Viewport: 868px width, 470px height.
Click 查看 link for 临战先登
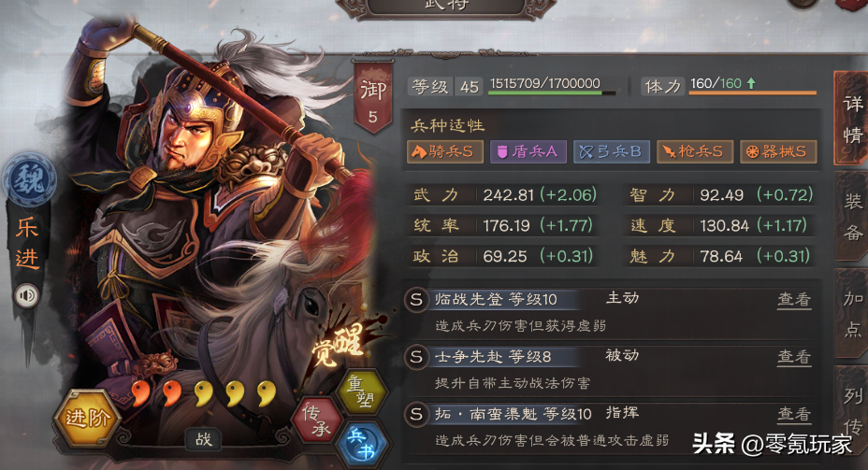tap(794, 299)
